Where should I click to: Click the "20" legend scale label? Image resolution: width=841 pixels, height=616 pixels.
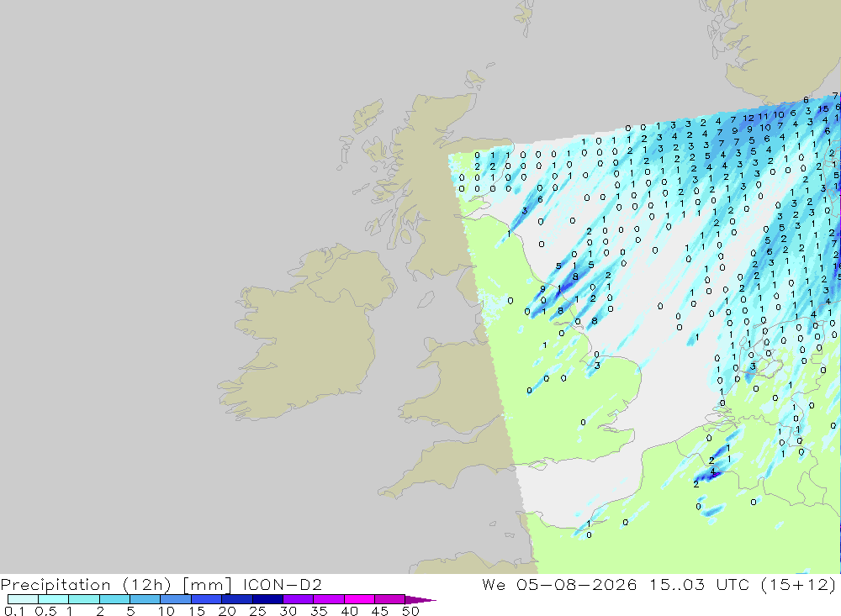point(227,611)
